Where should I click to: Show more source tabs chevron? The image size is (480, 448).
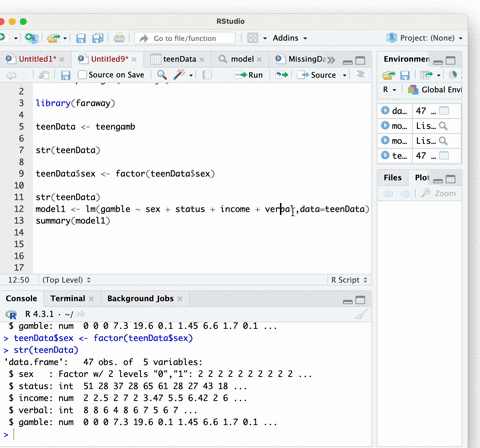click(x=331, y=60)
